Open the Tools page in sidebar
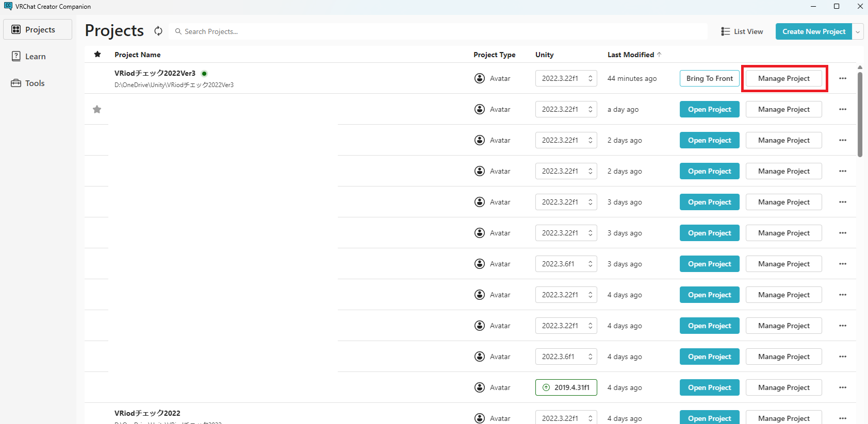868x424 pixels. click(38, 83)
